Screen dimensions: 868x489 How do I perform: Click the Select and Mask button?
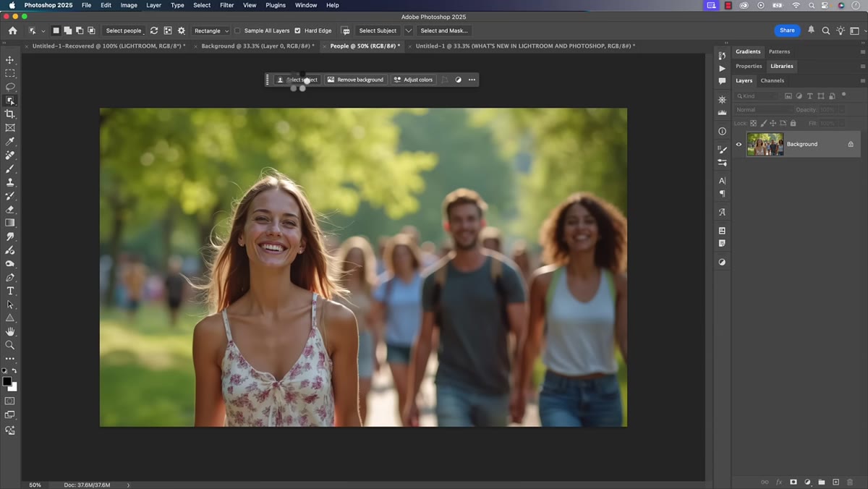pyautogui.click(x=444, y=30)
